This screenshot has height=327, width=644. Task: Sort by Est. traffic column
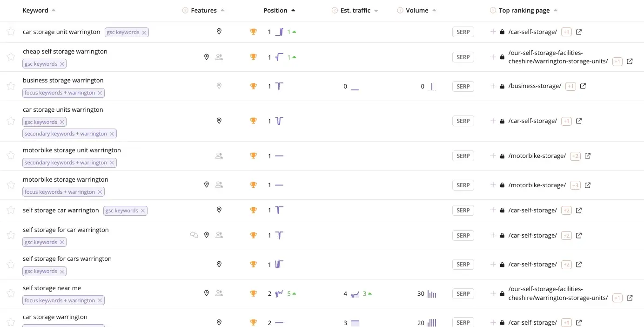pos(356,10)
